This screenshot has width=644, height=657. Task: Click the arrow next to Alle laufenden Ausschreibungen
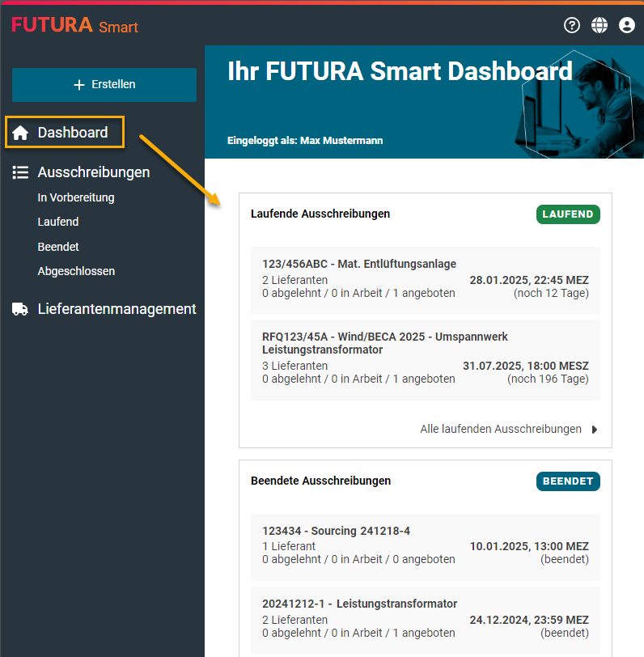[x=595, y=430]
